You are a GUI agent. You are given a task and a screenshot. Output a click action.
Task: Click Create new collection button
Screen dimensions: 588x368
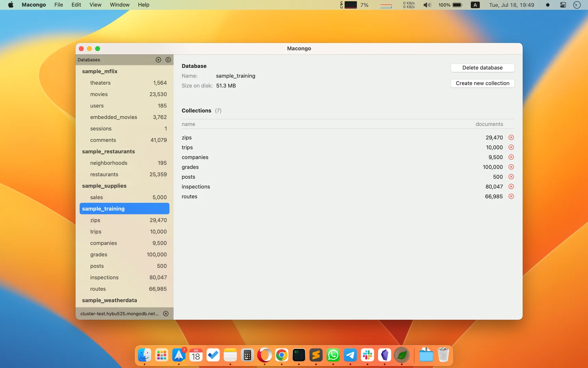pos(482,83)
